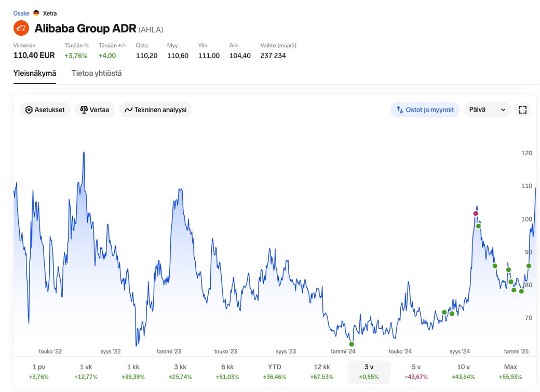This screenshot has height=392, width=540.
Task: Click the touko '24 axis label
Action: tap(400, 352)
